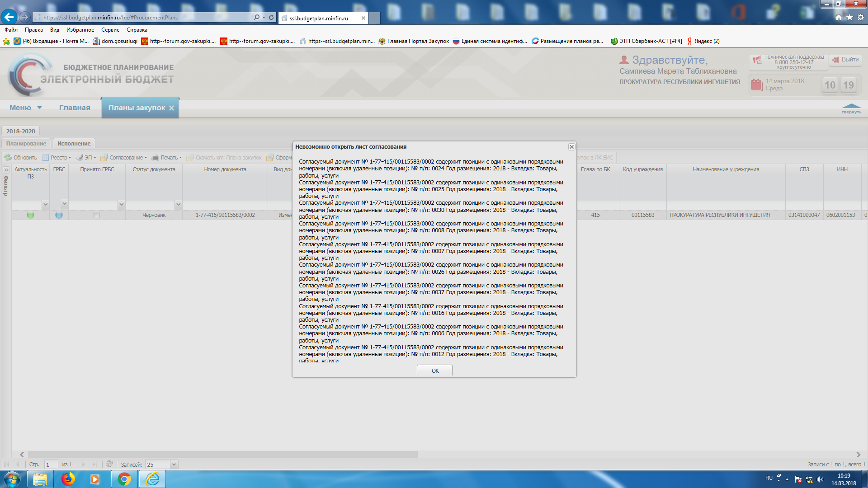Click the pager refresh icon at bottom

(109, 464)
